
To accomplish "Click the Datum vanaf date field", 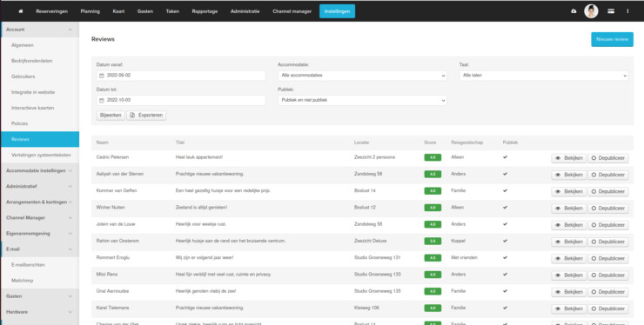I will [181, 76].
